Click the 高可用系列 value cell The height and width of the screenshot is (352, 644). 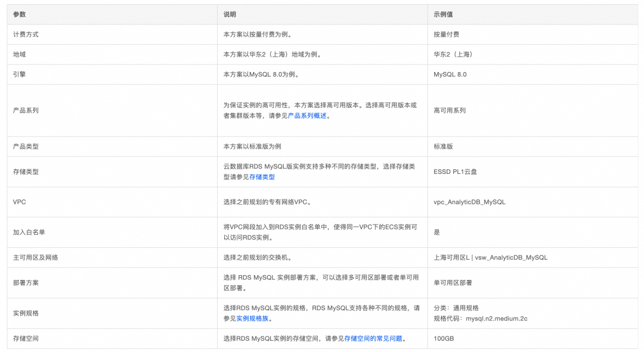532,110
